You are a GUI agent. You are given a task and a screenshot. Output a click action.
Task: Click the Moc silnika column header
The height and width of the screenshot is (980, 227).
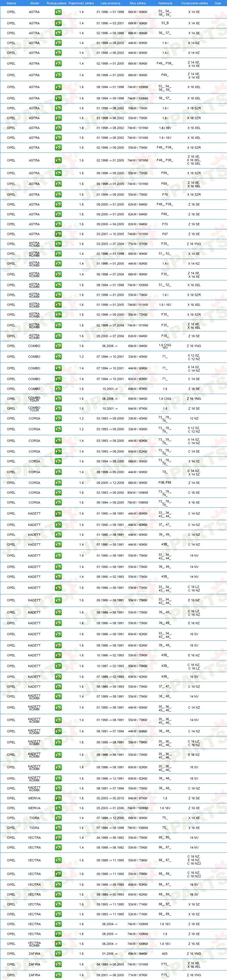pyautogui.click(x=138, y=3)
